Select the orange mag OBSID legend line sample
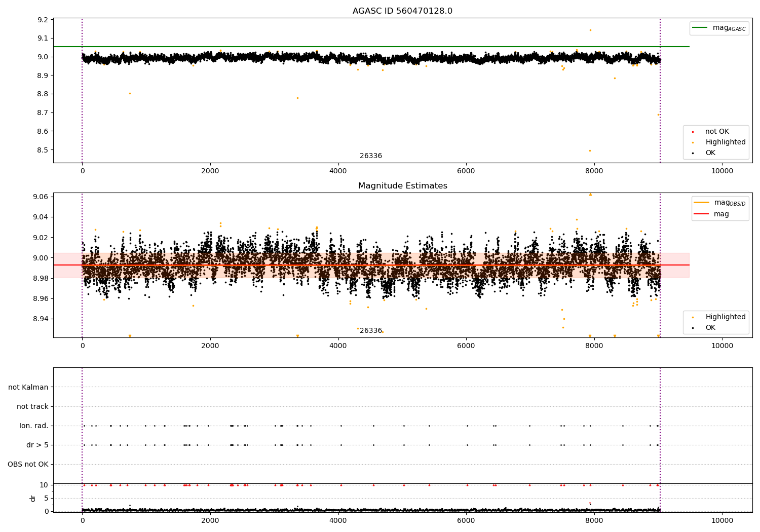 702,203
